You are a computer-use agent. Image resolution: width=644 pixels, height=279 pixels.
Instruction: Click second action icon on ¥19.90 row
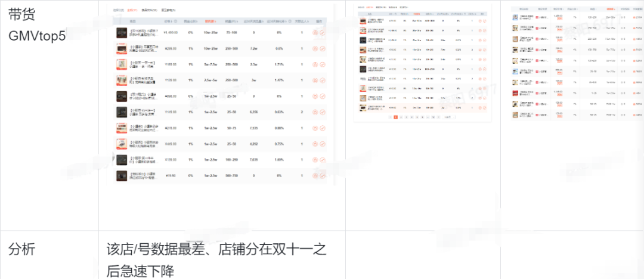click(322, 176)
